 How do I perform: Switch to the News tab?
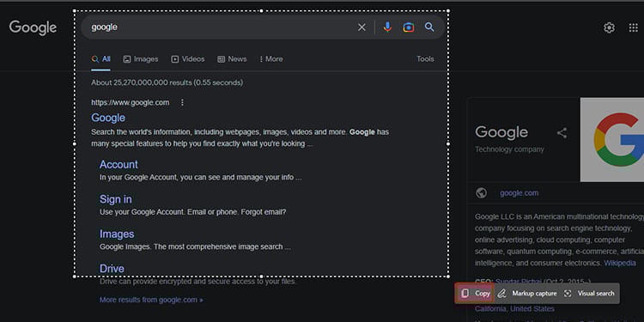click(x=232, y=59)
